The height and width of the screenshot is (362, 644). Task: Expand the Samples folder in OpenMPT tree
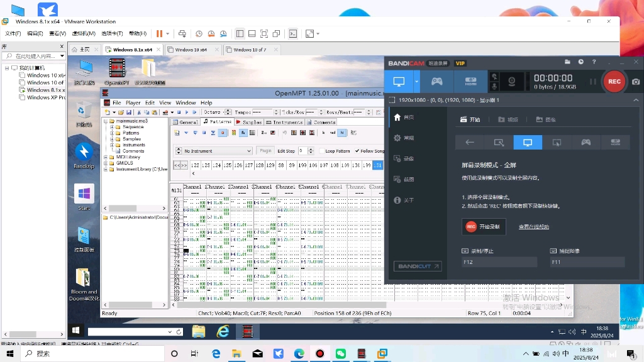112,139
